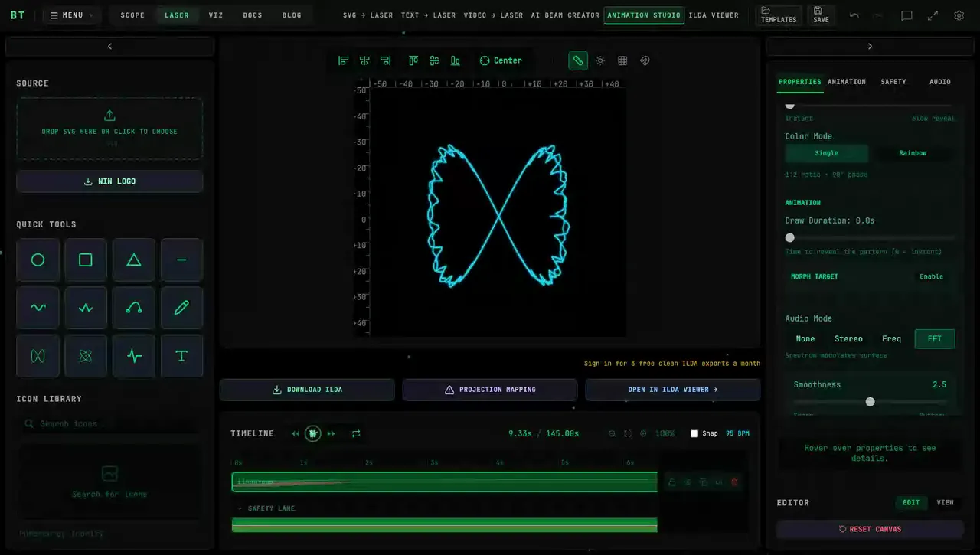
Task: Toggle the canvas grid overlay
Action: (x=622, y=60)
